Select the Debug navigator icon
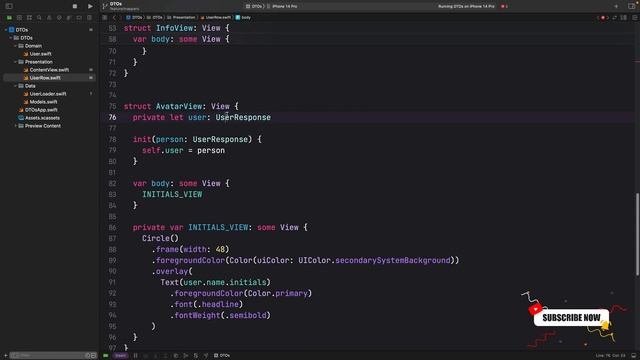 click(69, 18)
